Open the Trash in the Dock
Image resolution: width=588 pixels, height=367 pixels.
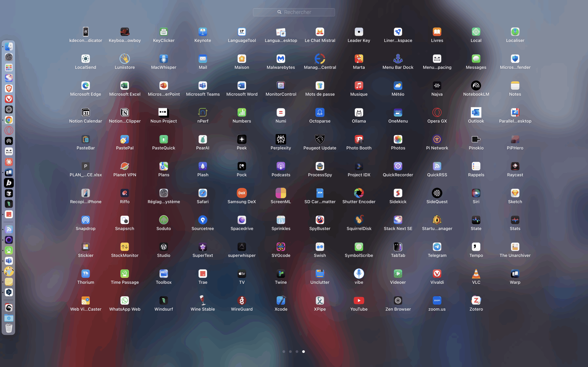pos(9,328)
